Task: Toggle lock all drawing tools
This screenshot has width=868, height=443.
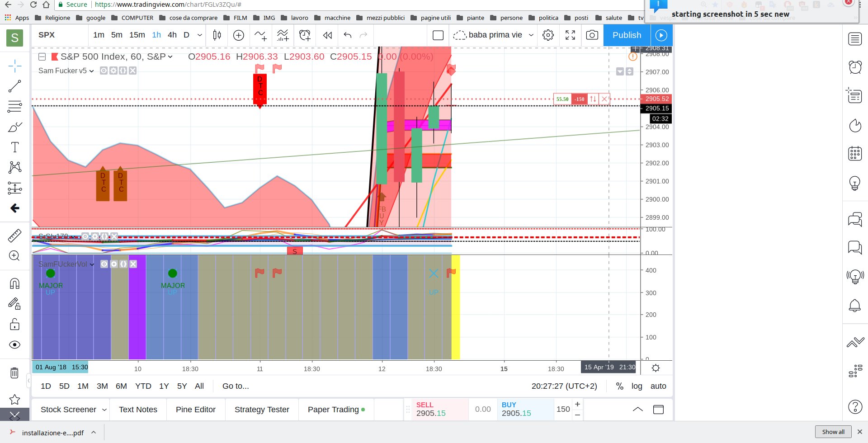Action: 14,324
